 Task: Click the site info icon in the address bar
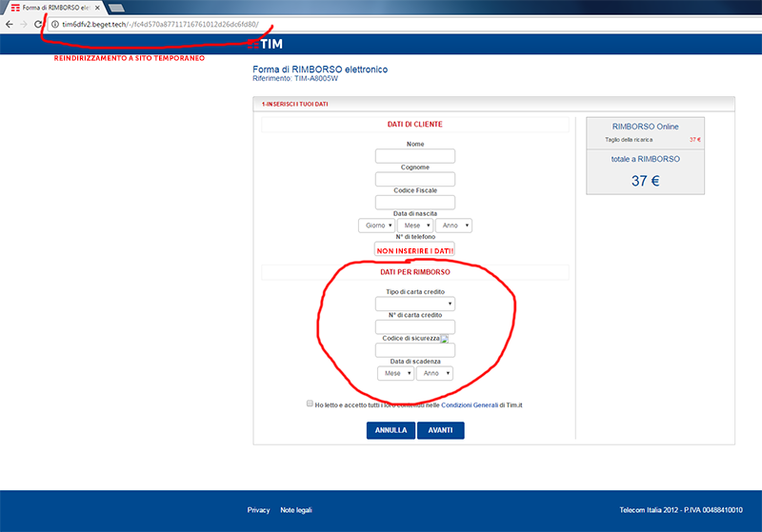coord(55,25)
